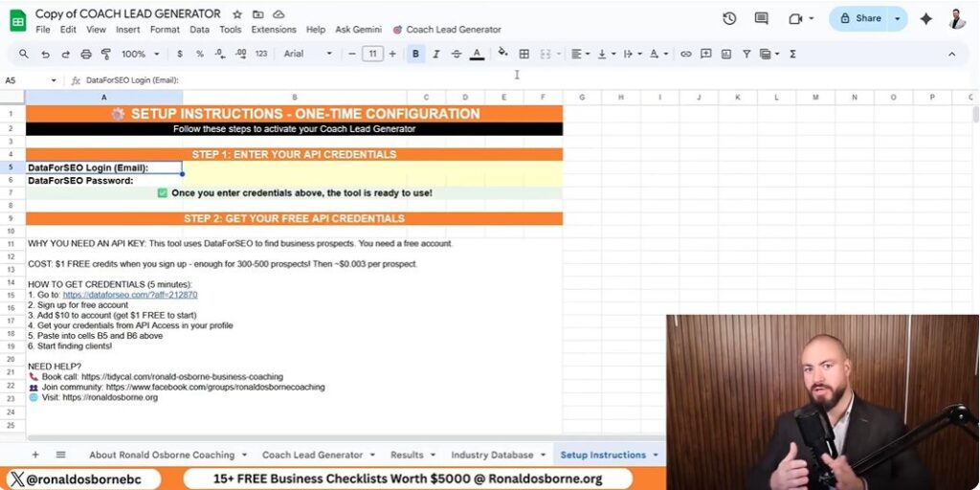Toggle the checkbox in row 7
The height and width of the screenshot is (490, 980).
[163, 193]
